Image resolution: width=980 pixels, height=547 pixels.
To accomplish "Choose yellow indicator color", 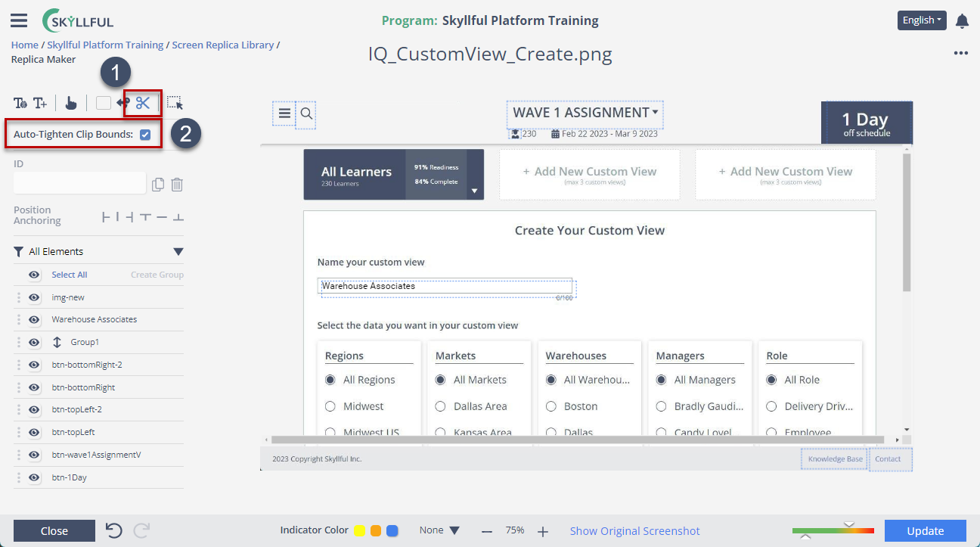I will [360, 531].
